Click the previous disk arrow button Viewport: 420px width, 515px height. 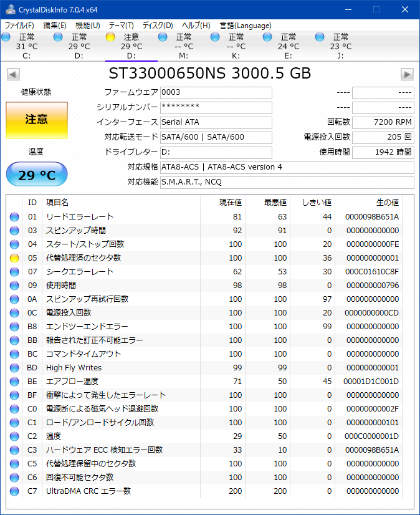12,74
